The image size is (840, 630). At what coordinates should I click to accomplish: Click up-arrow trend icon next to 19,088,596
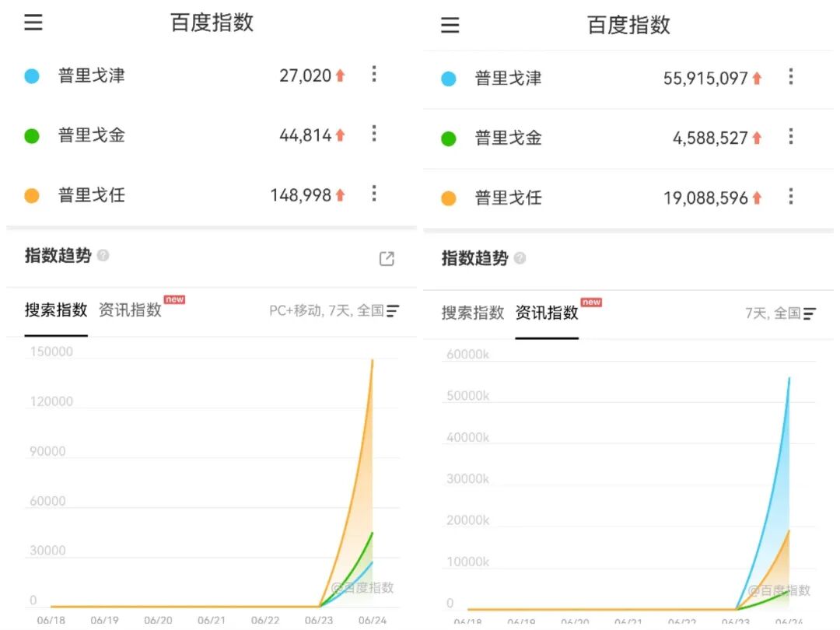(757, 198)
